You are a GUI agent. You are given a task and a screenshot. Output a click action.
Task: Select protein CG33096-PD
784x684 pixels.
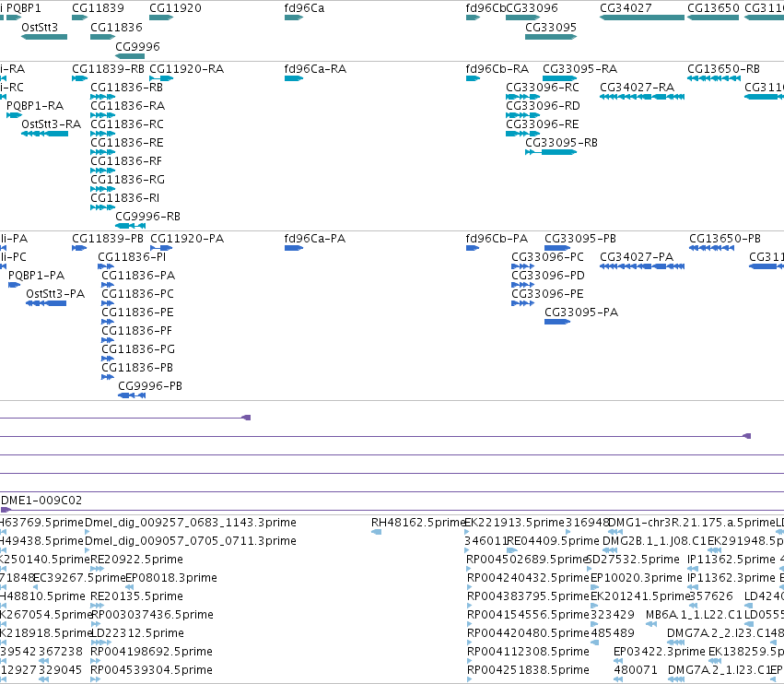pyautogui.click(x=523, y=285)
